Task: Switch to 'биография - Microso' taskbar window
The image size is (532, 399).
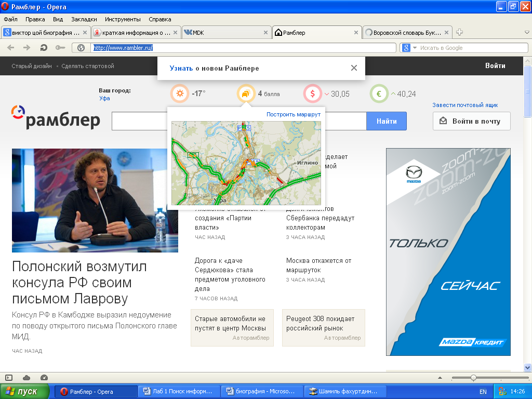Action: [x=262, y=391]
